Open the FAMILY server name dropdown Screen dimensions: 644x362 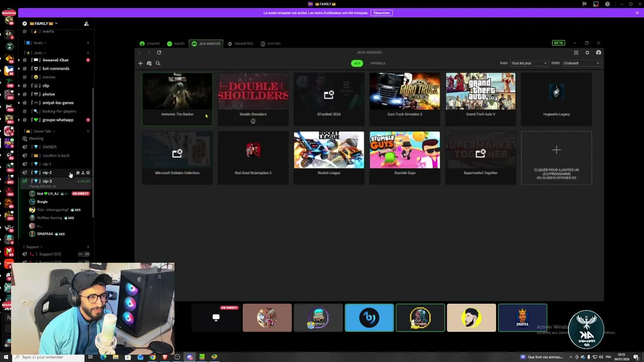(x=44, y=24)
